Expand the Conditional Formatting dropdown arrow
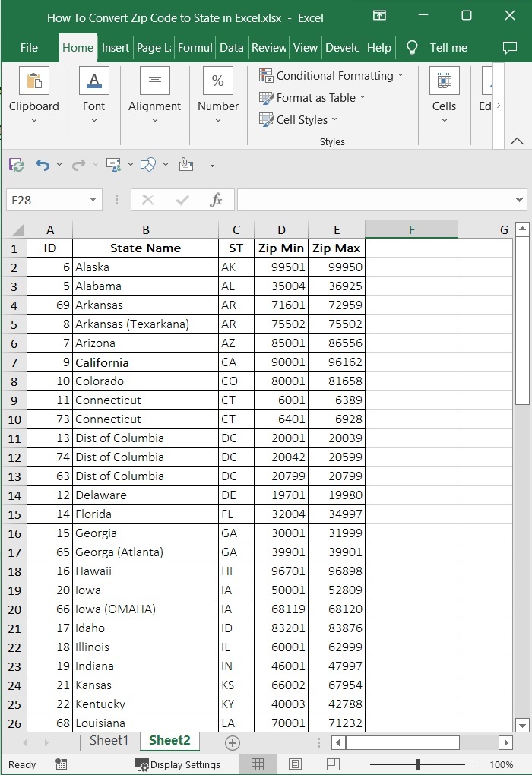Viewport: 532px width, 775px height. point(401,75)
